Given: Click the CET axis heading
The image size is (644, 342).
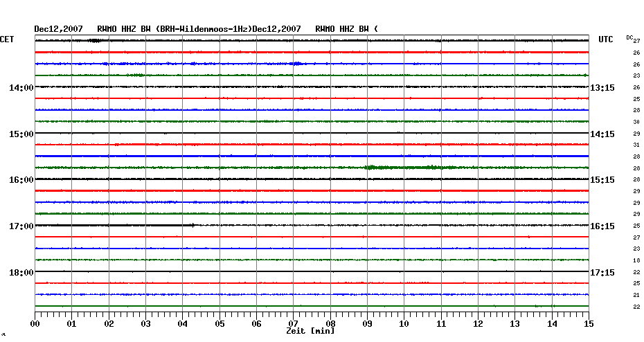Looking at the screenshot, I should (x=7, y=39).
